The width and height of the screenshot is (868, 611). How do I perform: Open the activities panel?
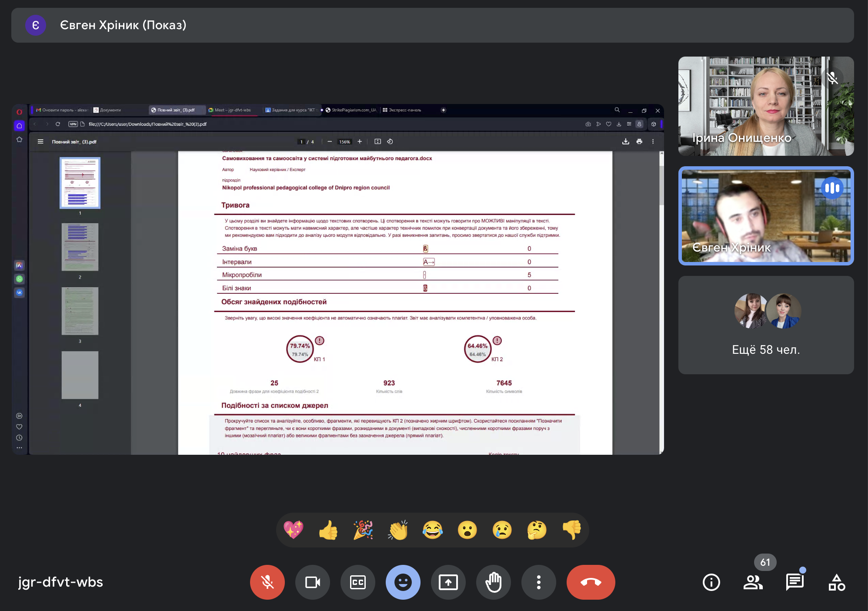click(836, 582)
